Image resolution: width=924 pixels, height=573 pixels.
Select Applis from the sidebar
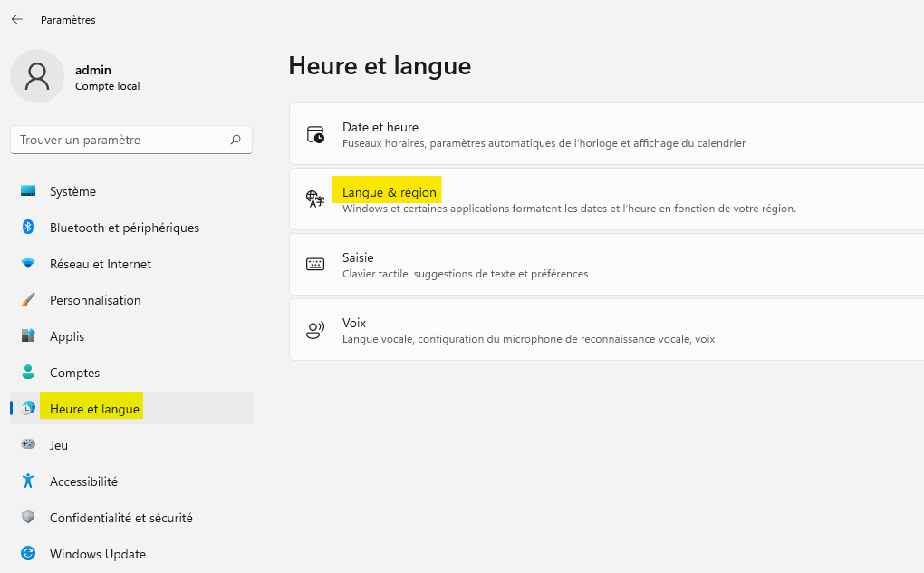67,336
